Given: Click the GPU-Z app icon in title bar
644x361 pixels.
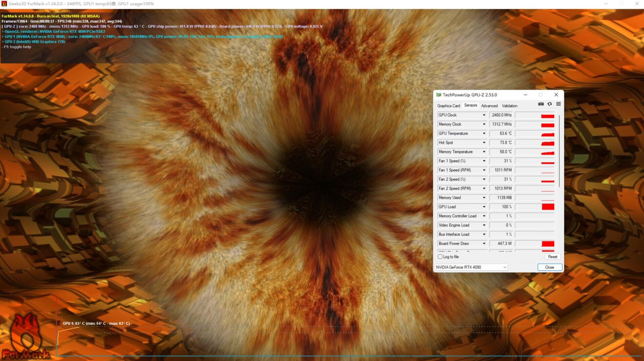Looking at the screenshot, I should pos(439,95).
